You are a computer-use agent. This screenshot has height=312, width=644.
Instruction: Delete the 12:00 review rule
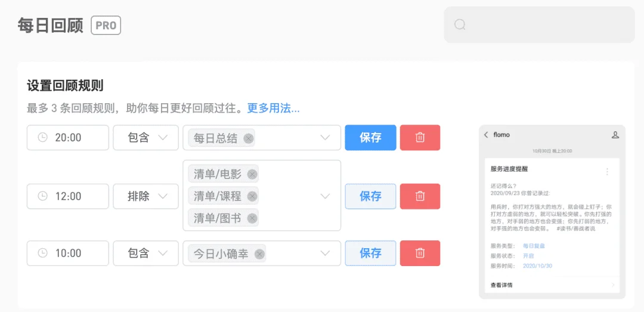[420, 196]
